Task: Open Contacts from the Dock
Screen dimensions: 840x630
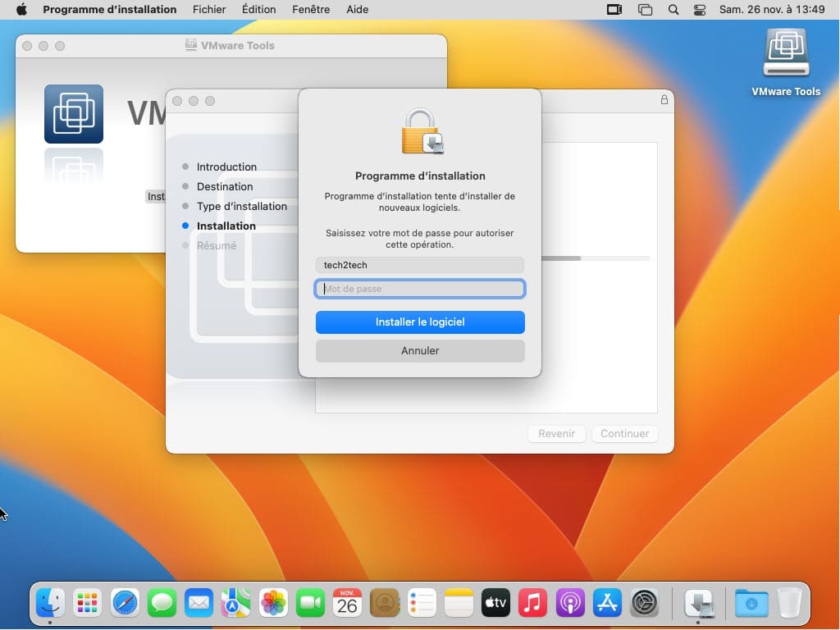Action: click(385, 603)
